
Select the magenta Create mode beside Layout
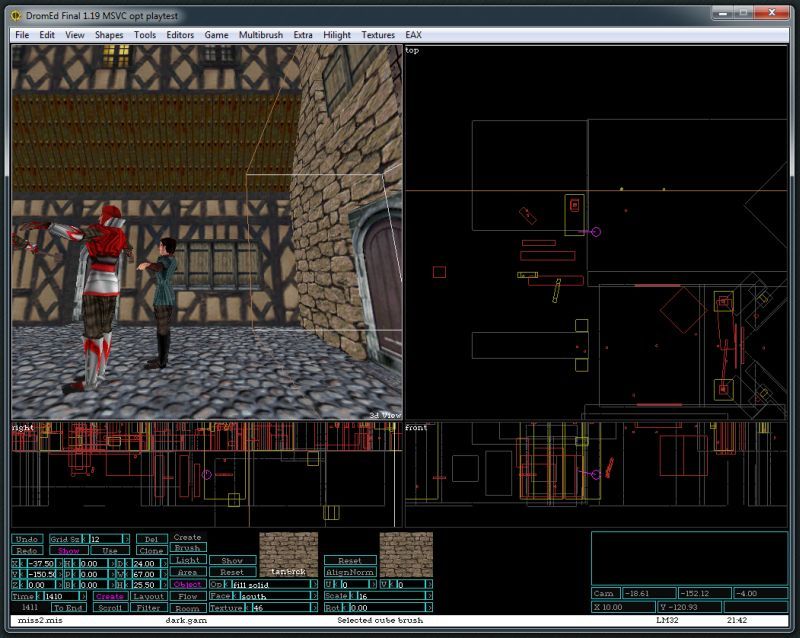pos(110,596)
